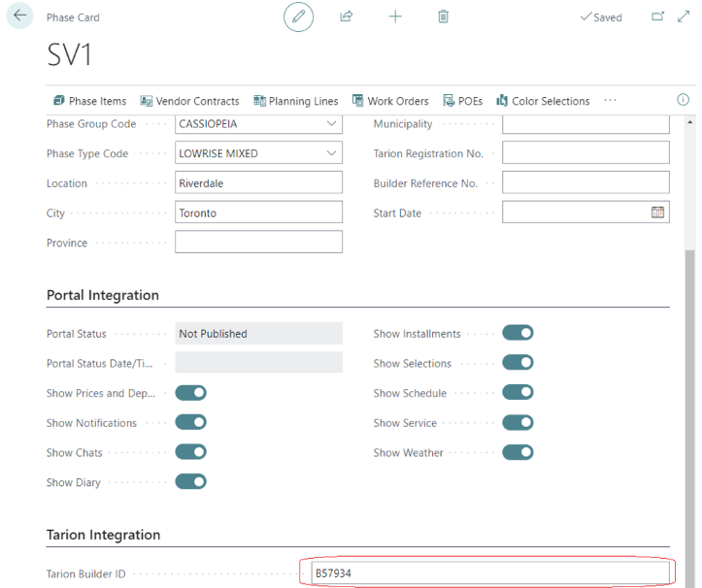
Task: Turn off the Show Diary switch
Action: point(190,482)
